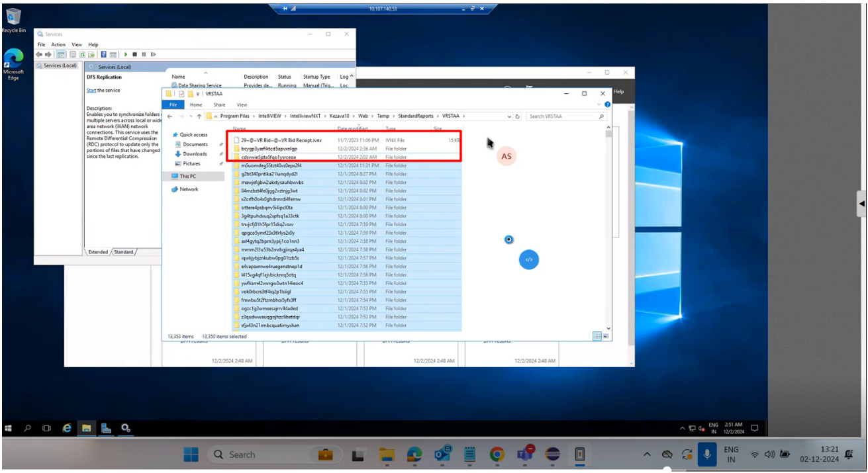This screenshot has height=473, width=868.
Task: Click the Back arrow in Services toolbar
Action: (x=40, y=54)
